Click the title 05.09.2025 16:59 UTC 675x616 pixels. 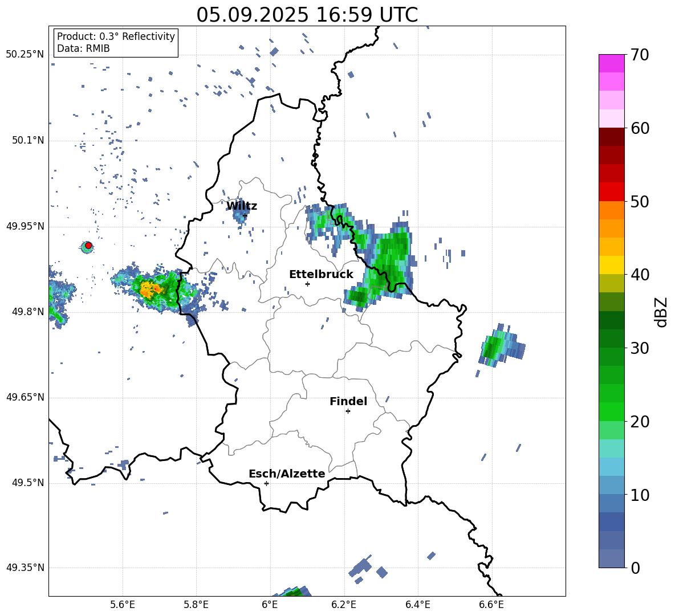307,15
